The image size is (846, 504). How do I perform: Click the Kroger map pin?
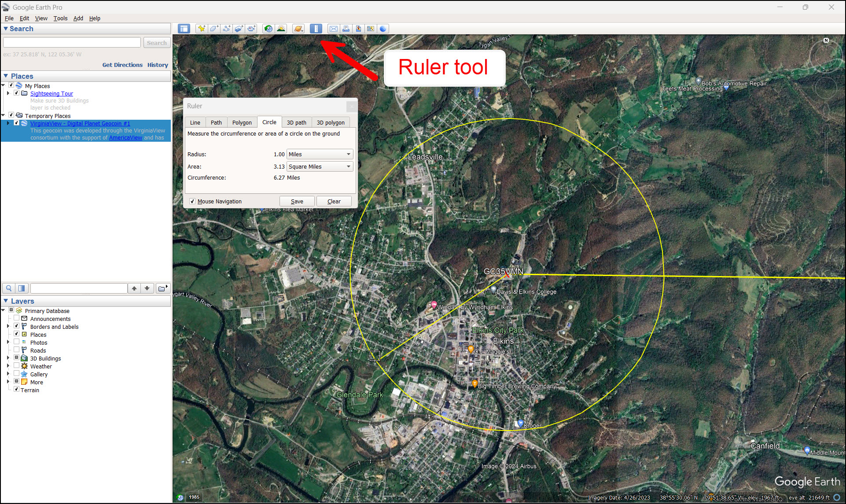(520, 423)
